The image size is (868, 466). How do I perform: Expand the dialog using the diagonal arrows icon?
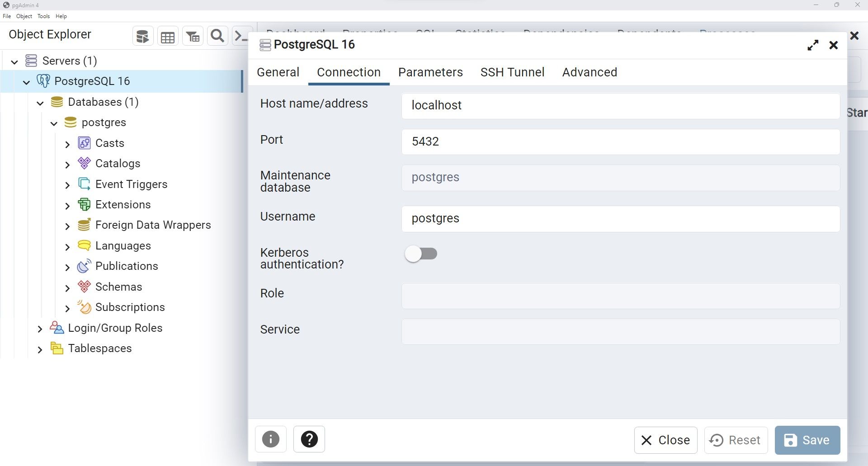[813, 45]
